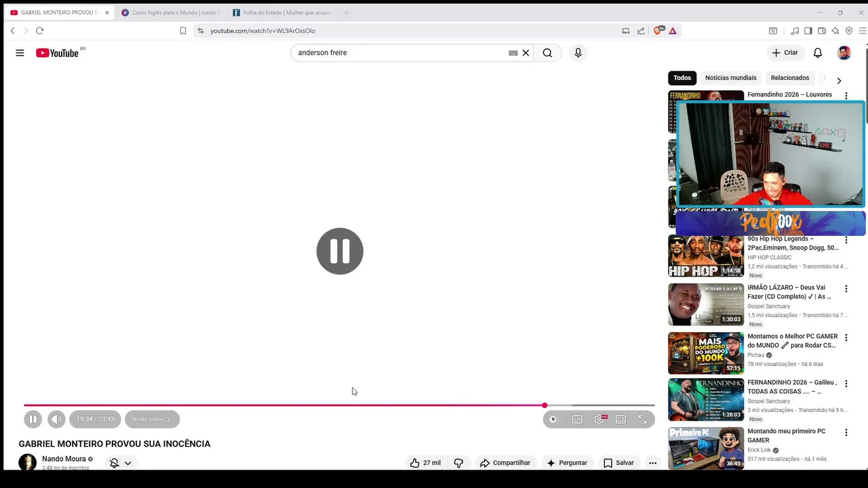Open the Leo AI sparkle icon
This screenshot has width=868, height=488.
[x=835, y=30]
